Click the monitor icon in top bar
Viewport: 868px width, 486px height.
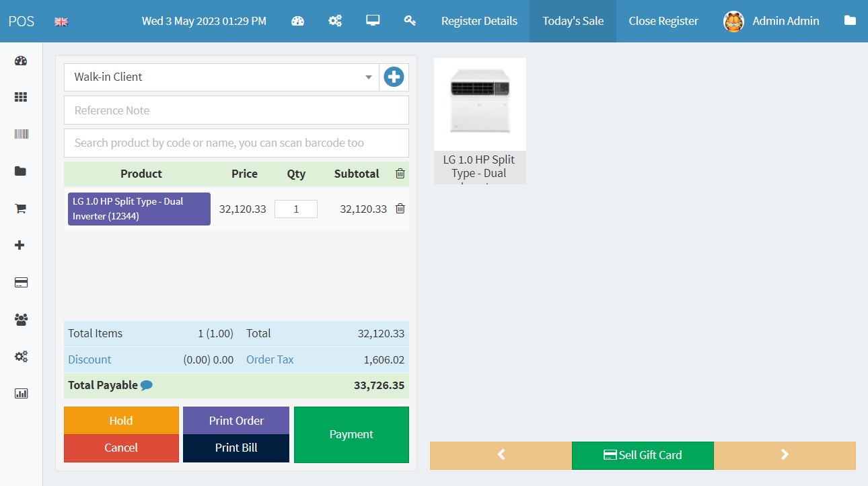coord(373,21)
